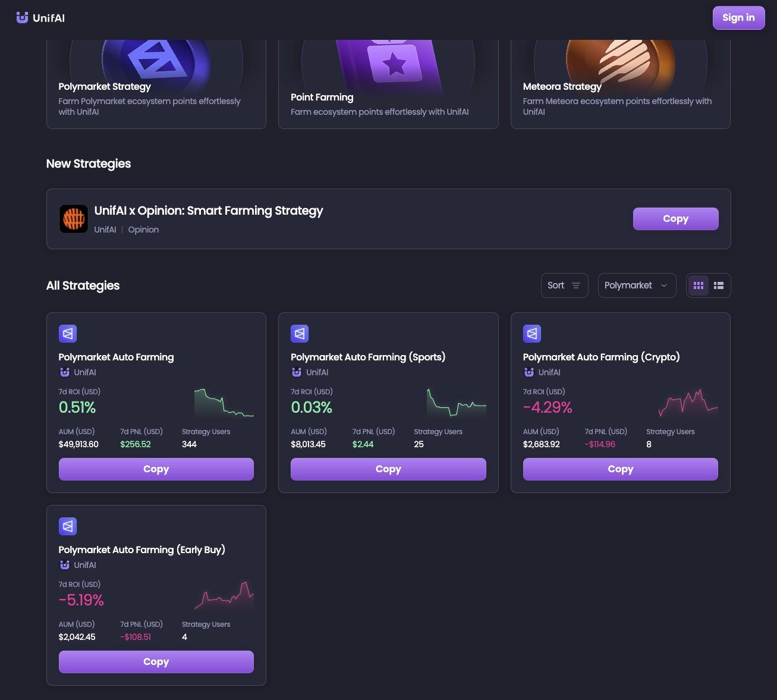Click the small UnifAI icon under Crypto strategy
The width and height of the screenshot is (777, 700).
[529, 372]
